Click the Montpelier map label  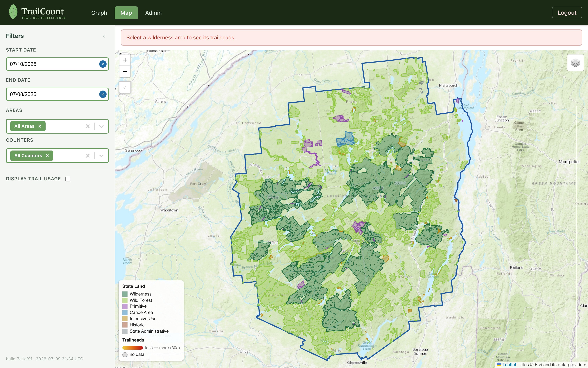[x=569, y=162]
